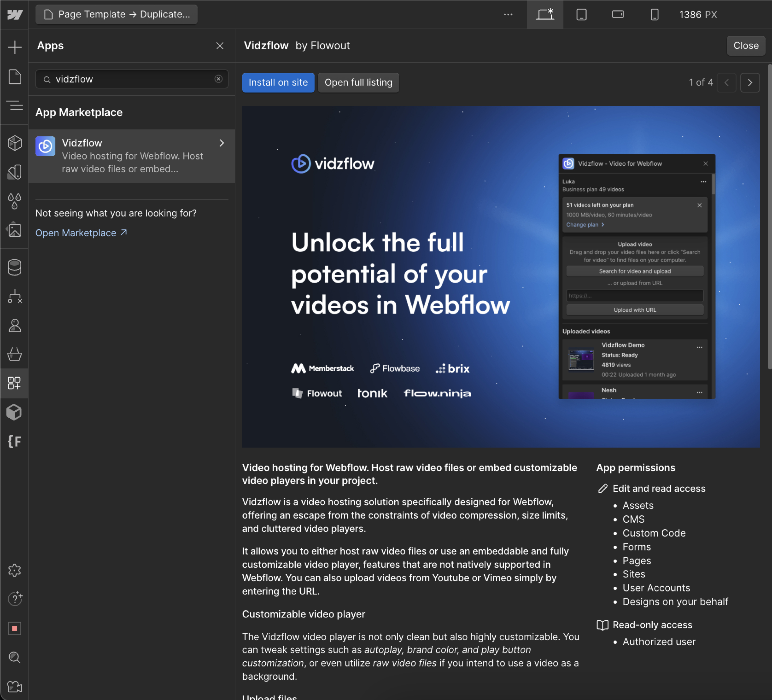Click the details pane vertical scrollbar
Viewport: 772px width, 700px height.
[x=769, y=217]
